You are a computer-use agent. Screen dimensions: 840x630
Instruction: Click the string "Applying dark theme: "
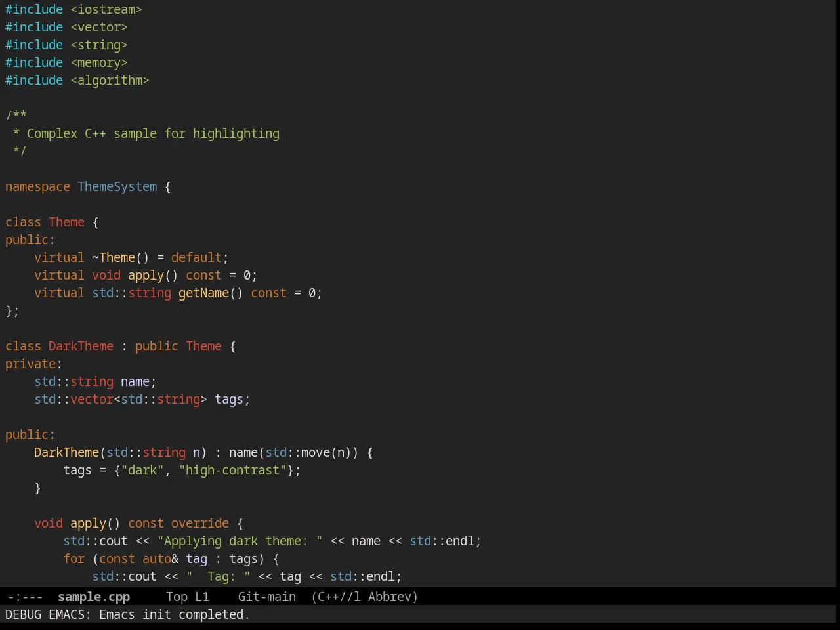pyautogui.click(x=240, y=541)
